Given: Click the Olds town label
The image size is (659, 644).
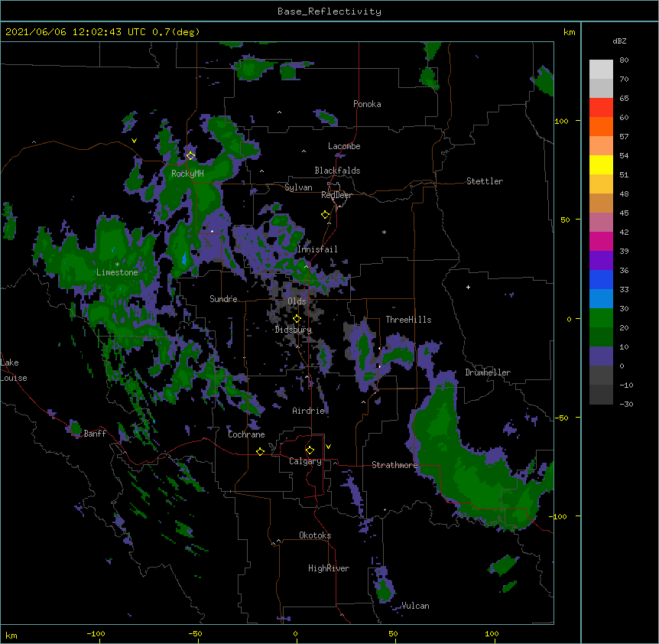Looking at the screenshot, I should [x=297, y=301].
